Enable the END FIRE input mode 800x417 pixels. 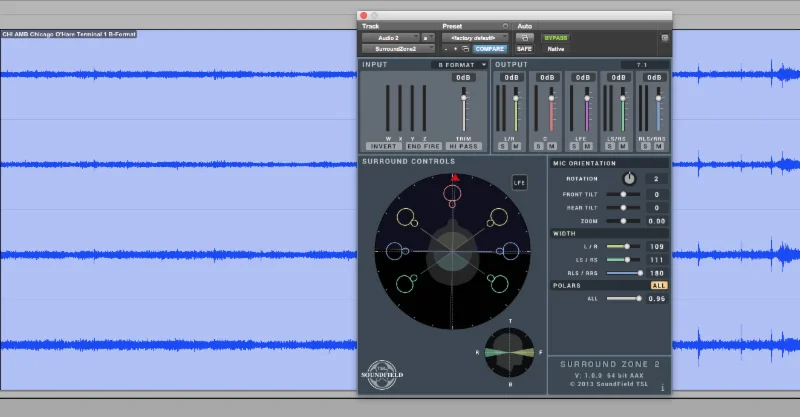point(423,146)
